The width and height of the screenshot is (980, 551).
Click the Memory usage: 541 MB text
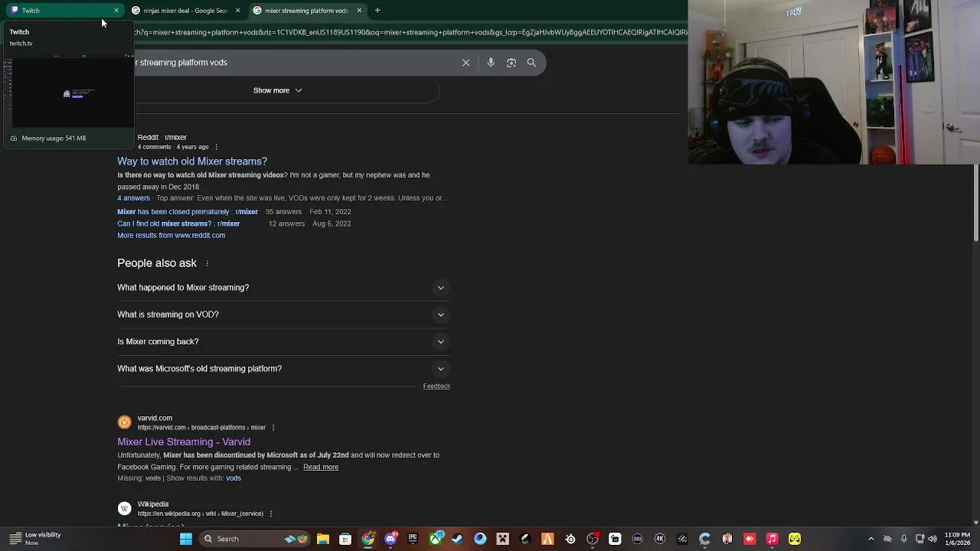[54, 139]
